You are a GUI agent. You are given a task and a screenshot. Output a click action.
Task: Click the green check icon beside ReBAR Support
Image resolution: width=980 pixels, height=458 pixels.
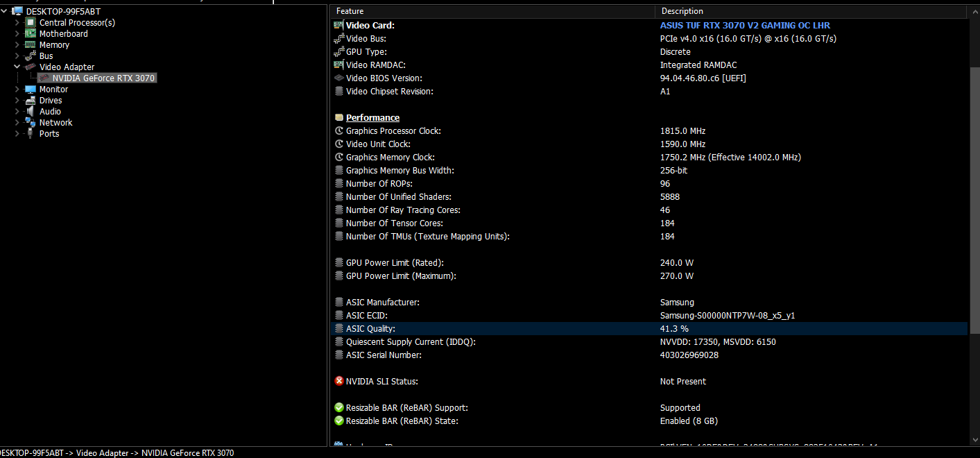click(339, 407)
